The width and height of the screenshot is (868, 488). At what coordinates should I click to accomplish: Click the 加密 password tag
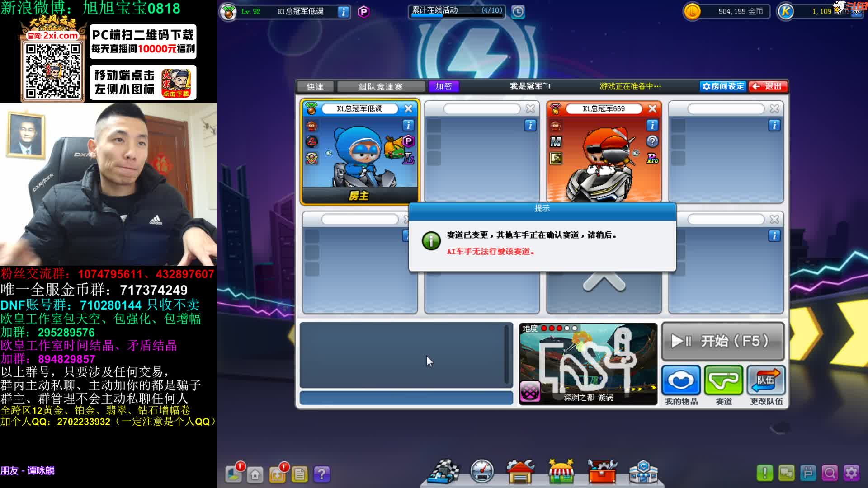[x=443, y=86]
